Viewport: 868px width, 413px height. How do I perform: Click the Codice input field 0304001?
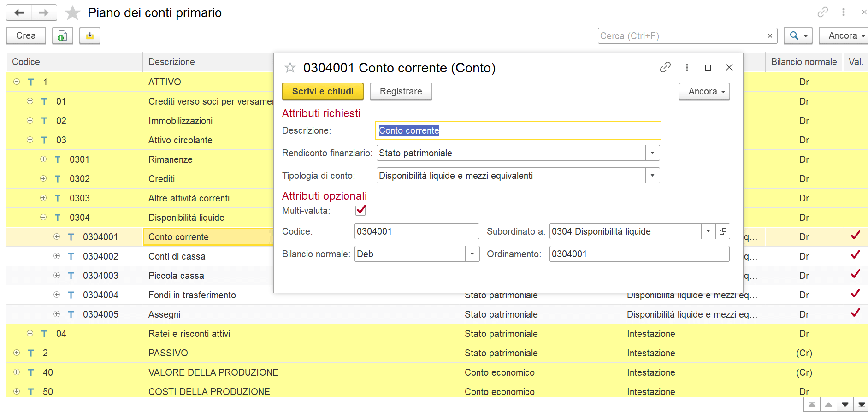(x=417, y=231)
